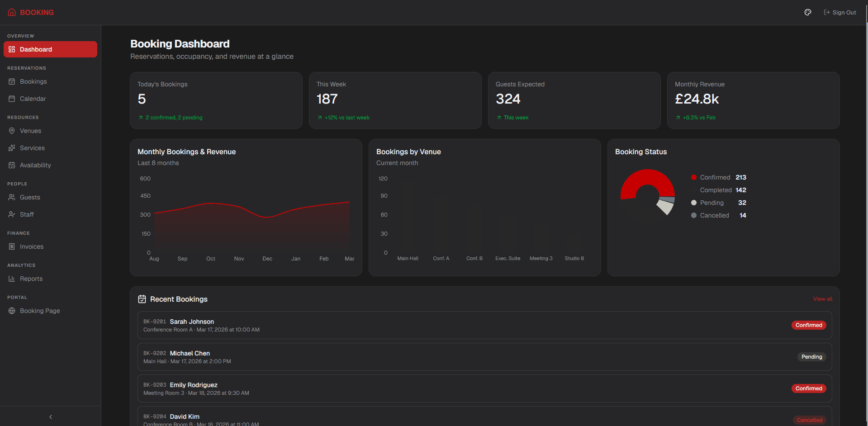This screenshot has width=868, height=426.
Task: Click the Sign Out button
Action: click(840, 12)
